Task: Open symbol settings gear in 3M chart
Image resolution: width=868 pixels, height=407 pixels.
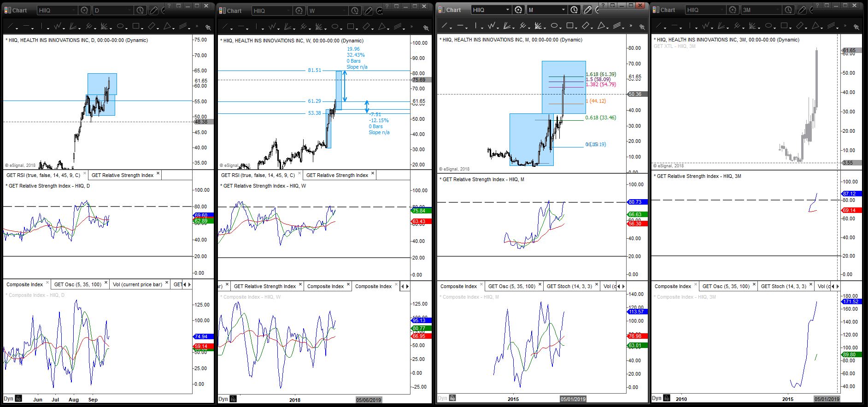Action: tap(733, 10)
